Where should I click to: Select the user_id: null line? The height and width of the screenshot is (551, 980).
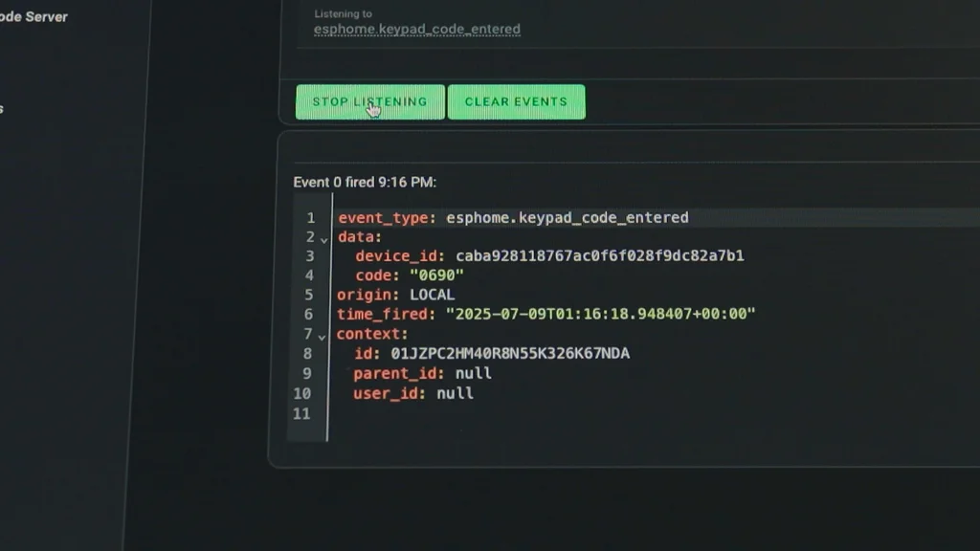tap(413, 393)
